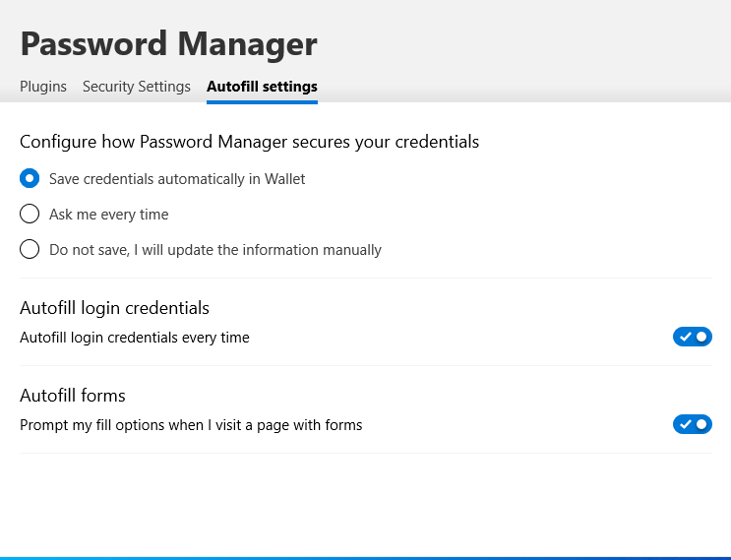This screenshot has width=731, height=560.
Task: Switch to the Security Settings tab
Action: 137,87
